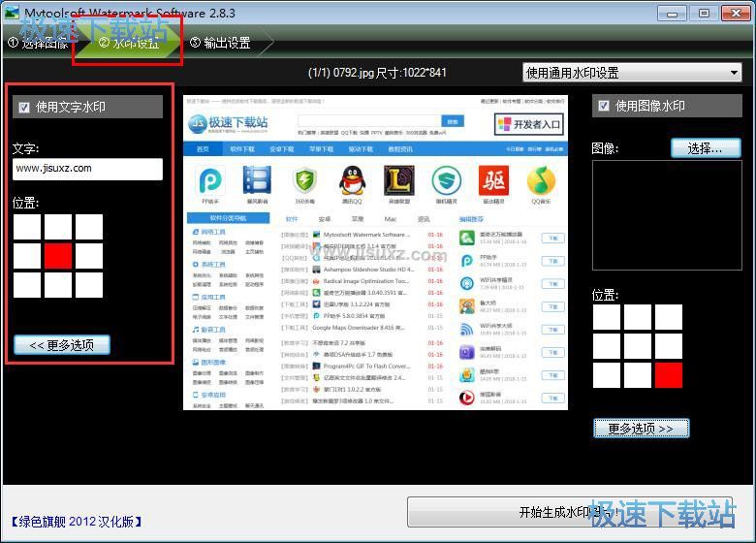Select red center text watermark position

(x=58, y=256)
